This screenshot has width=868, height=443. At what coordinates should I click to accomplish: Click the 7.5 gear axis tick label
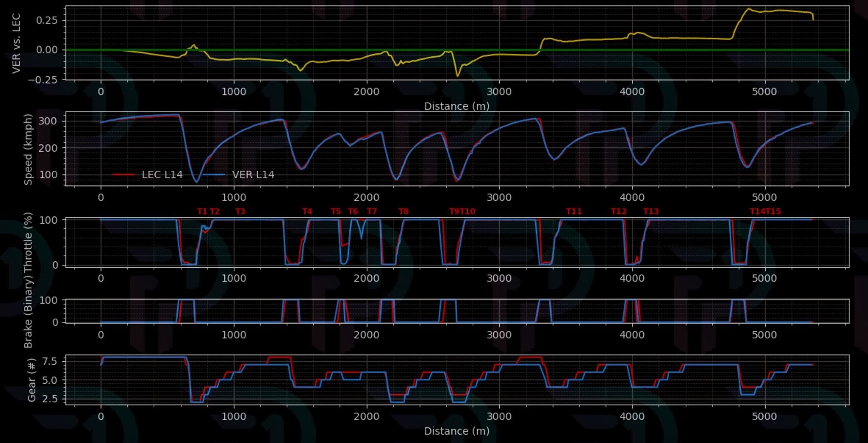(49, 361)
